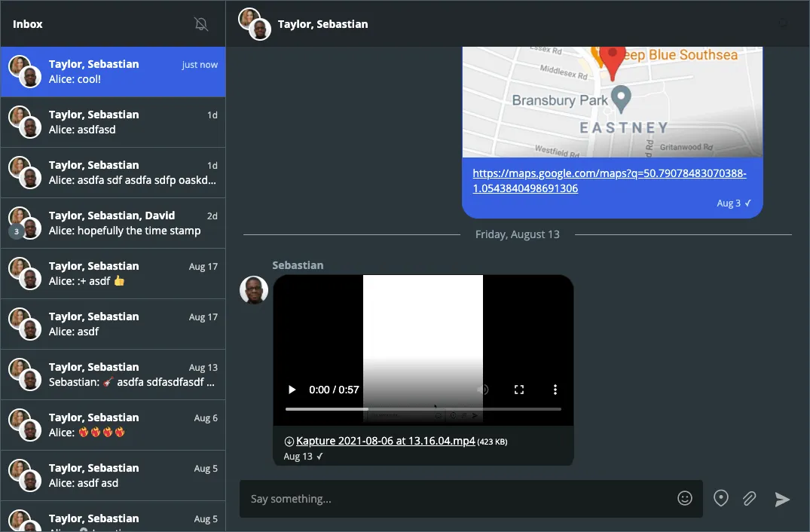This screenshot has height=532, width=810.
Task: Toggle off the active emoji panel highlight
Action: (684, 497)
